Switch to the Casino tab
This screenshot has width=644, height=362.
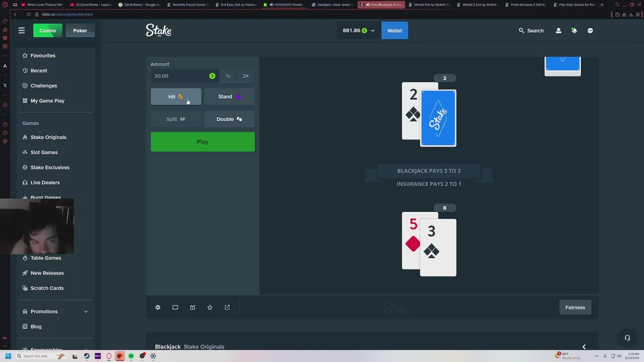tap(48, 31)
